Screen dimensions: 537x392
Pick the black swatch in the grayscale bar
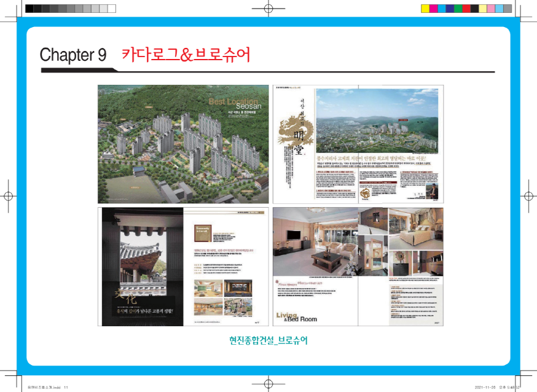[29, 9]
